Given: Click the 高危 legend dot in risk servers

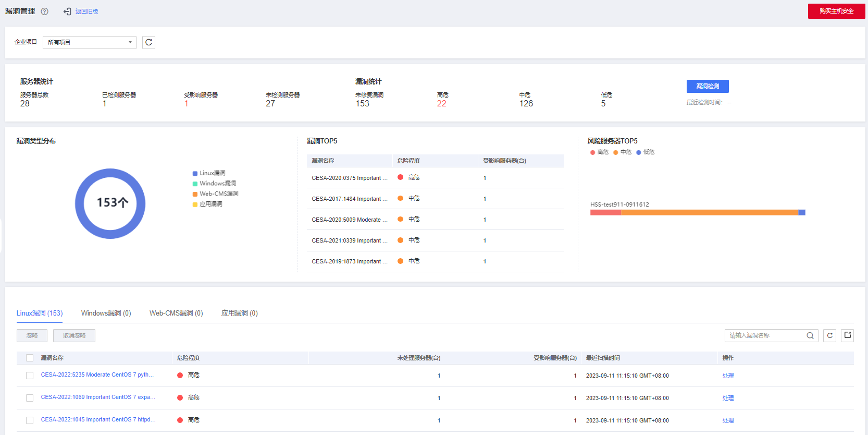Looking at the screenshot, I should 592,152.
